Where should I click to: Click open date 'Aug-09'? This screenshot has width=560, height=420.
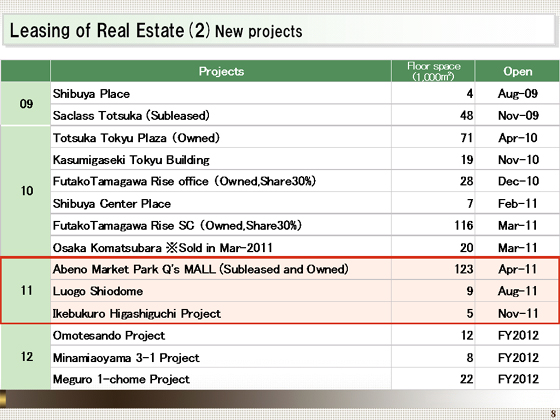point(518,94)
